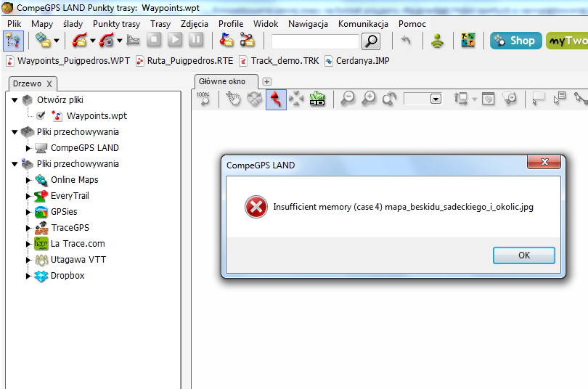
Task: Click the green live tracking person icon
Action: pos(437,41)
